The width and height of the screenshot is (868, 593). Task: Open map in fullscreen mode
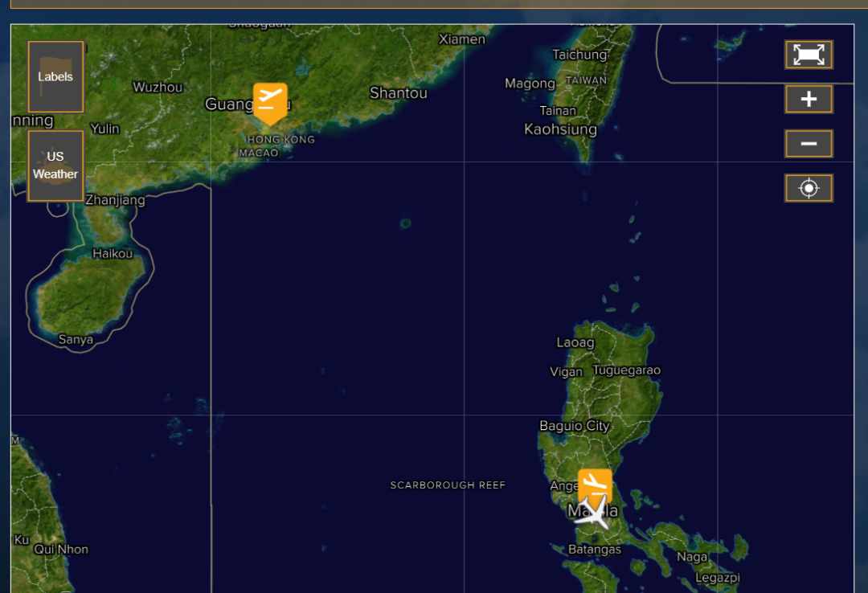(x=809, y=55)
